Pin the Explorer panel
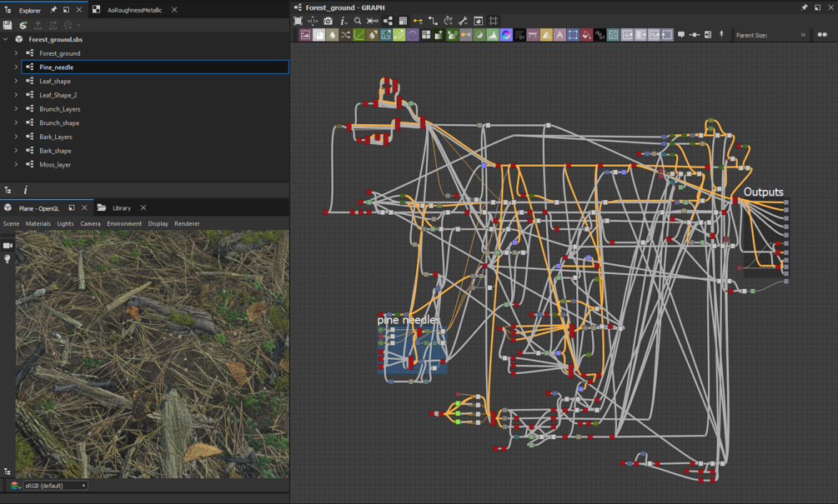838x504 pixels. coord(53,10)
